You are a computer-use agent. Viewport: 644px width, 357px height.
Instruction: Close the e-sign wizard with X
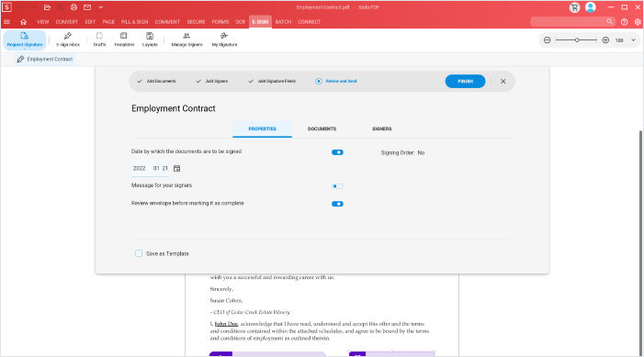pyautogui.click(x=503, y=82)
